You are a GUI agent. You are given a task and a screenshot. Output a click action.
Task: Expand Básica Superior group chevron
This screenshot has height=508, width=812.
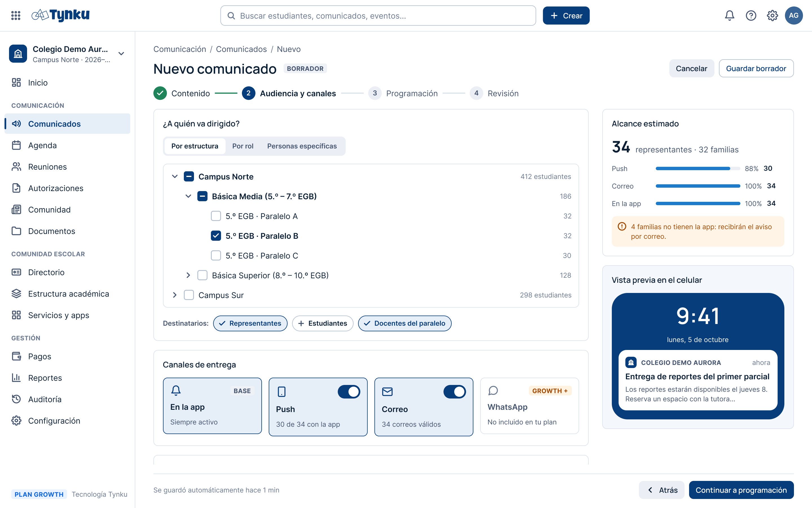tap(188, 275)
